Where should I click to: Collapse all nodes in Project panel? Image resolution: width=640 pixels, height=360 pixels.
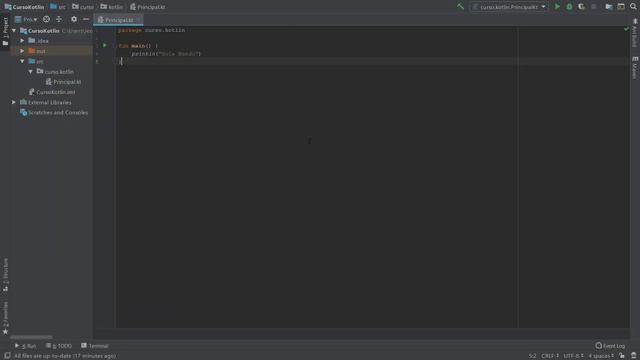(59, 19)
